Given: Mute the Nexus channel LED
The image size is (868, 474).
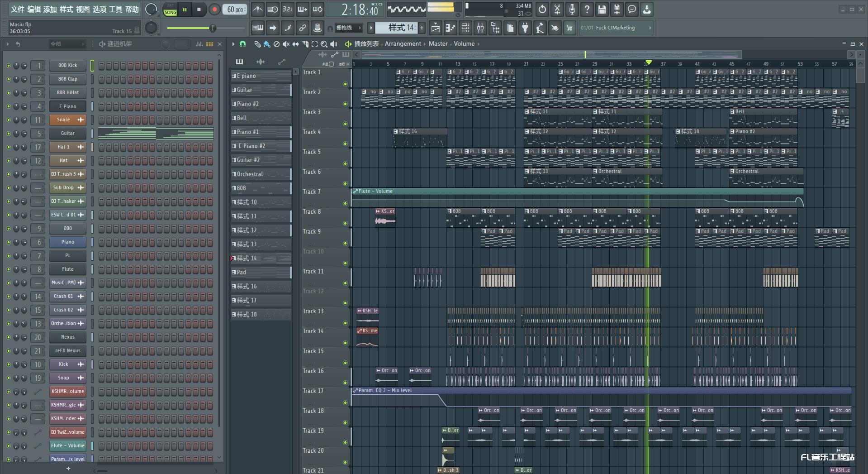Looking at the screenshot, I should click(x=8, y=337).
